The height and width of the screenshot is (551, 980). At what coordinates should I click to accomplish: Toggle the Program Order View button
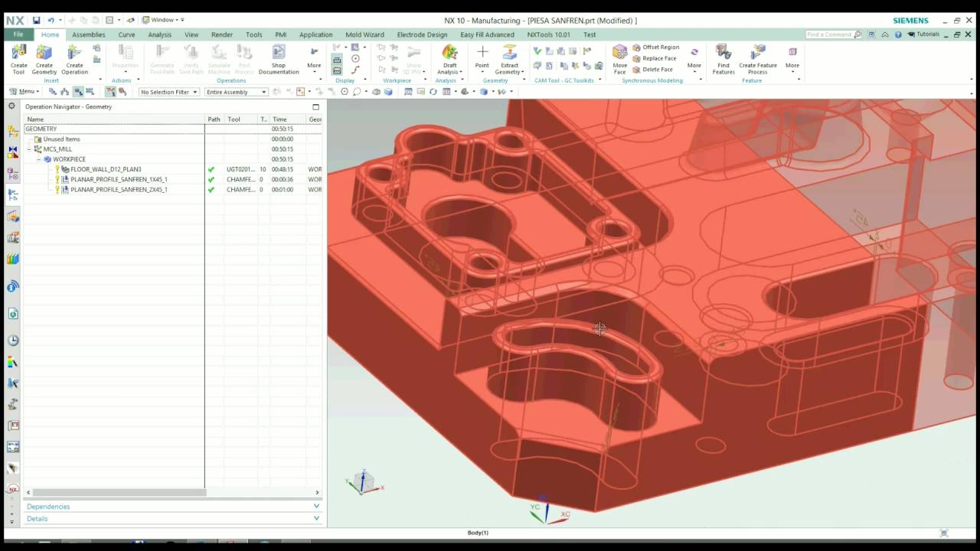[x=52, y=92]
